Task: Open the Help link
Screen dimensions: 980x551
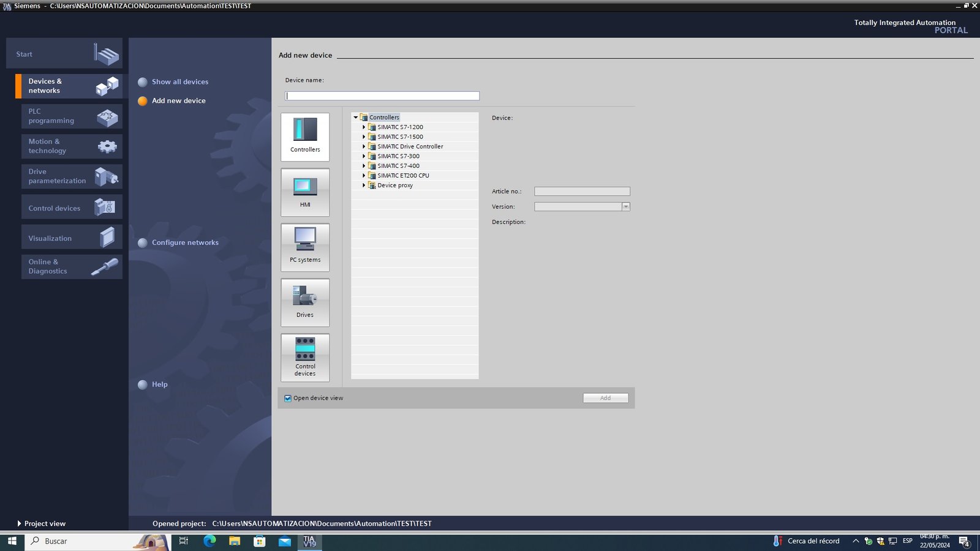Action: tap(159, 384)
